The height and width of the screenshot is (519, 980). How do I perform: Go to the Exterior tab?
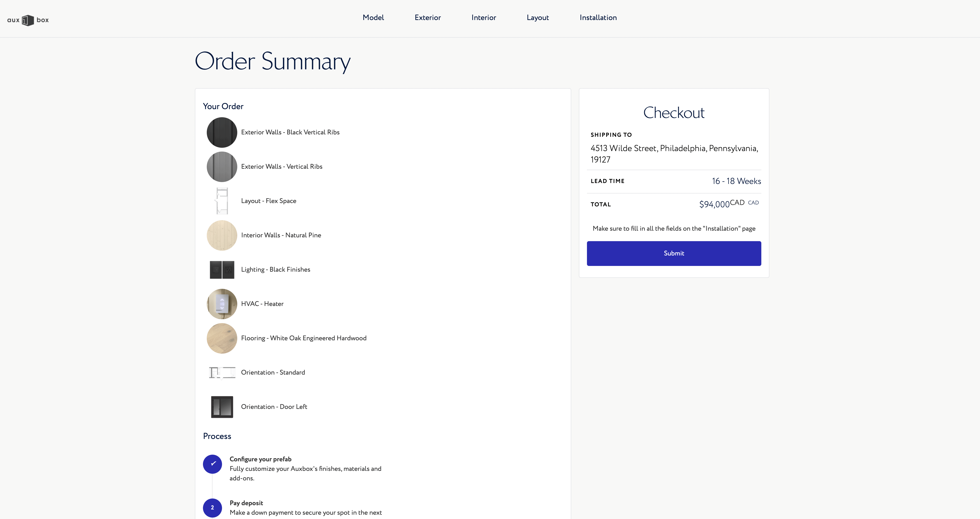[428, 17]
